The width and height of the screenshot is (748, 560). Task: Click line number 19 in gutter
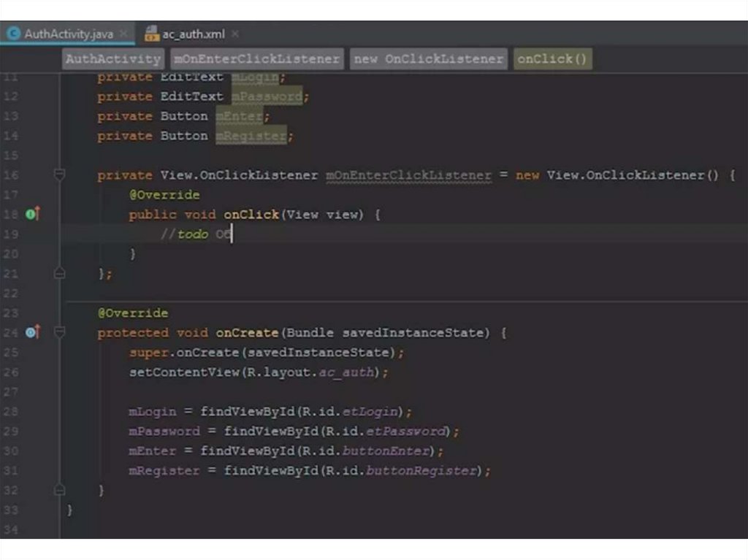11,234
